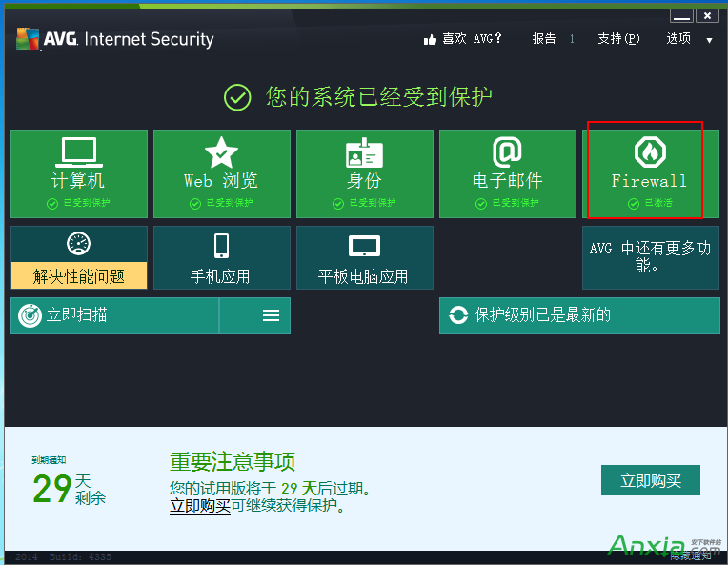
Task: Minimize the AVG window
Action: (x=681, y=16)
